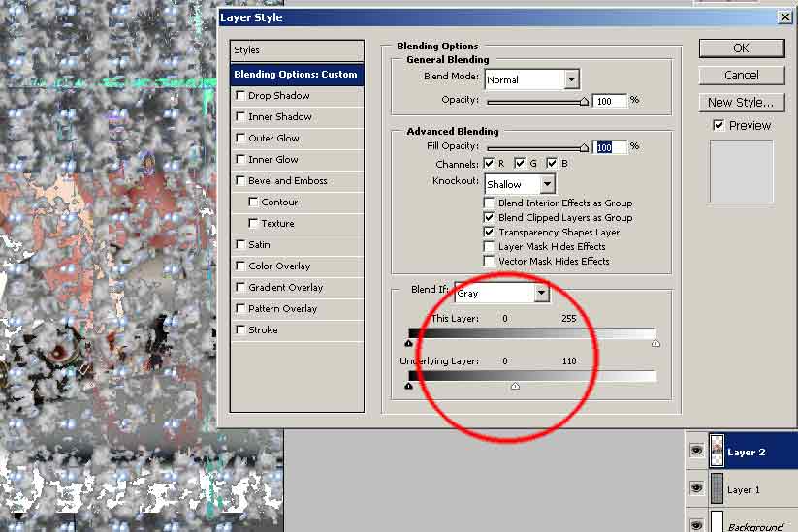Click the Opacity slider handle
This screenshot has height=532, width=798.
coord(585,102)
